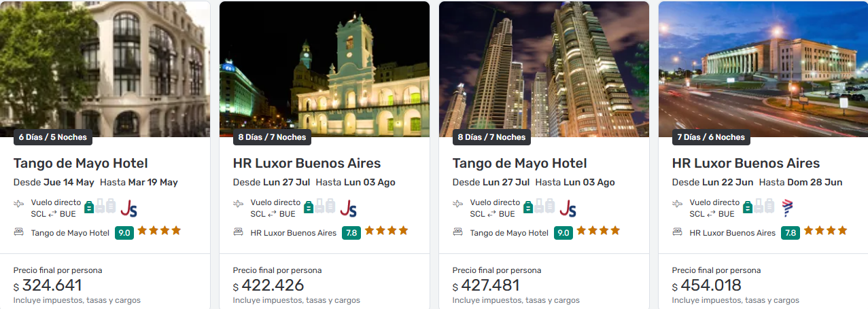This screenshot has height=309, width=868.
Task: Click star rating on fourth card
Action: pos(825,231)
